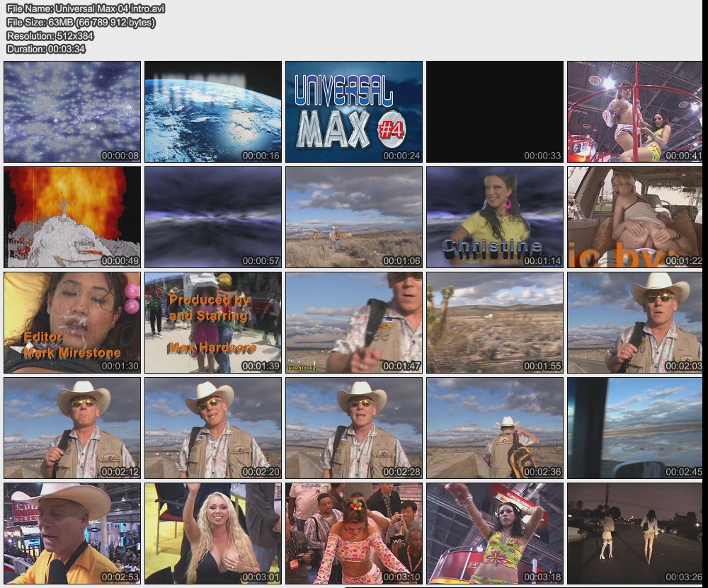Click the Duration 00:03:34 text
708x588 pixels.
coord(46,49)
